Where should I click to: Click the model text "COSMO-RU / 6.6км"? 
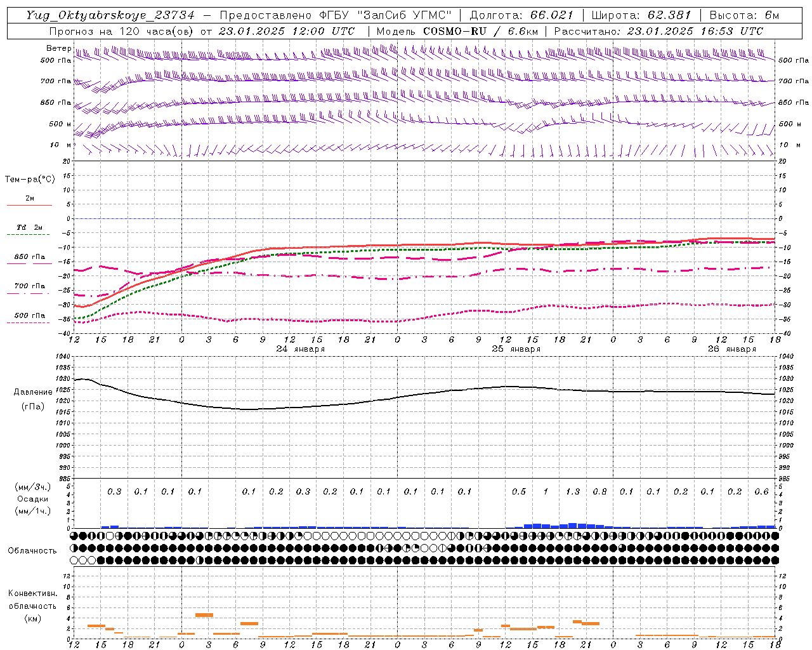[x=480, y=31]
